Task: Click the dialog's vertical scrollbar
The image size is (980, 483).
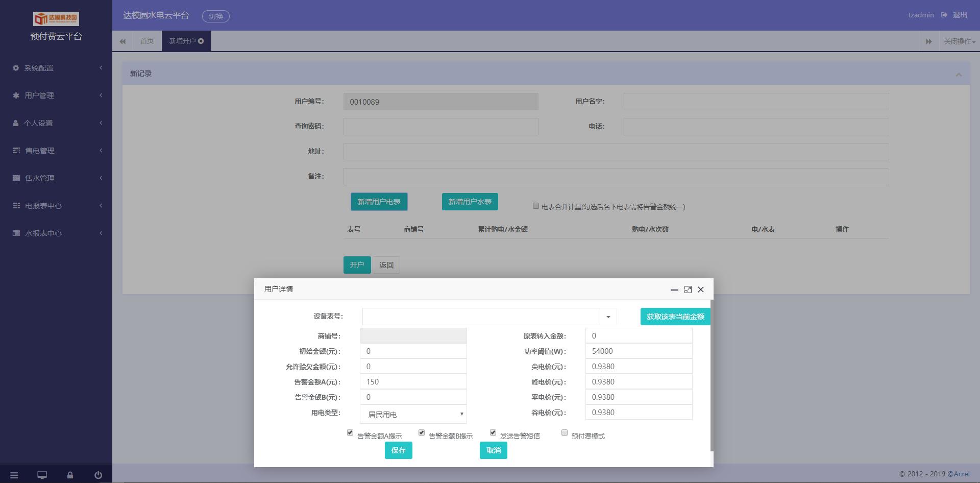Action: (x=712, y=375)
